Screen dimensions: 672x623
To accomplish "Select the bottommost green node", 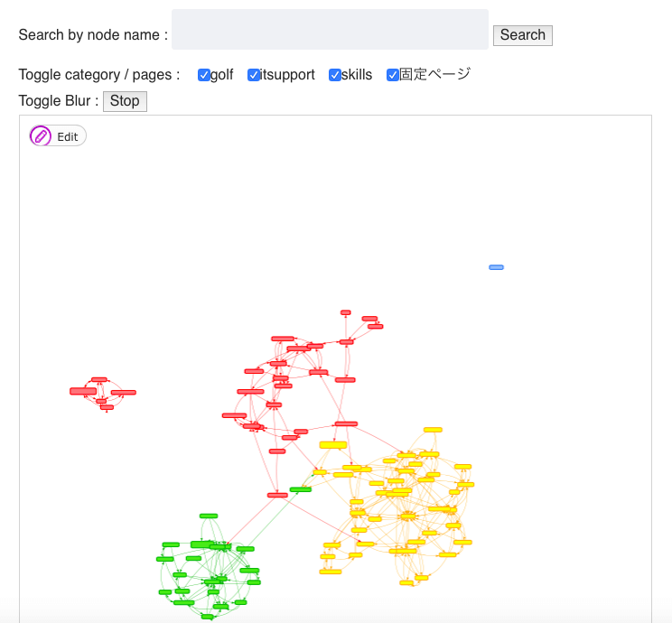I will (x=207, y=617).
